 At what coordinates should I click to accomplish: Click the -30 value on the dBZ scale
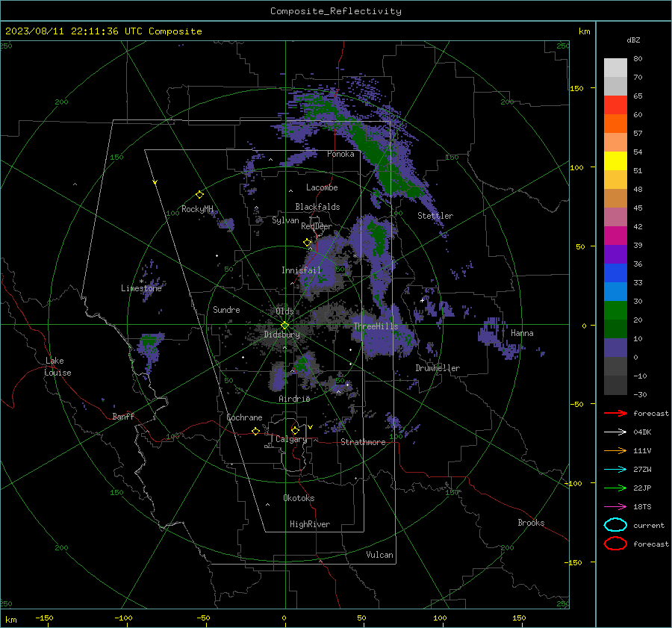(640, 394)
